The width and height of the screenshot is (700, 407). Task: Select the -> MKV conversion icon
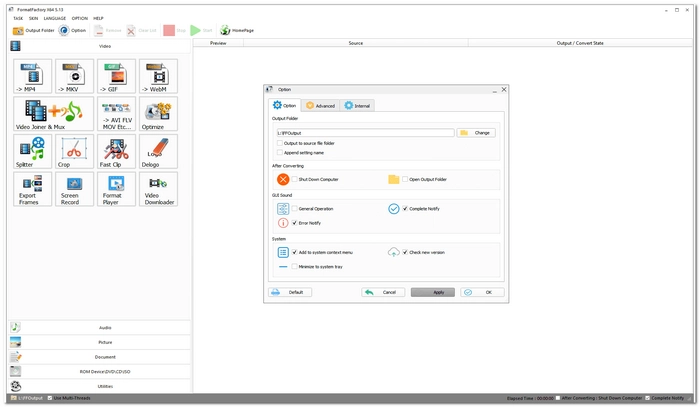pyautogui.click(x=75, y=76)
